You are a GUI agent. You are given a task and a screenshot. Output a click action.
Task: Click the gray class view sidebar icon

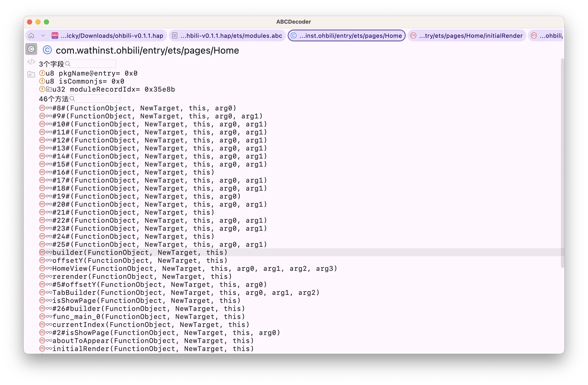pyautogui.click(x=31, y=49)
